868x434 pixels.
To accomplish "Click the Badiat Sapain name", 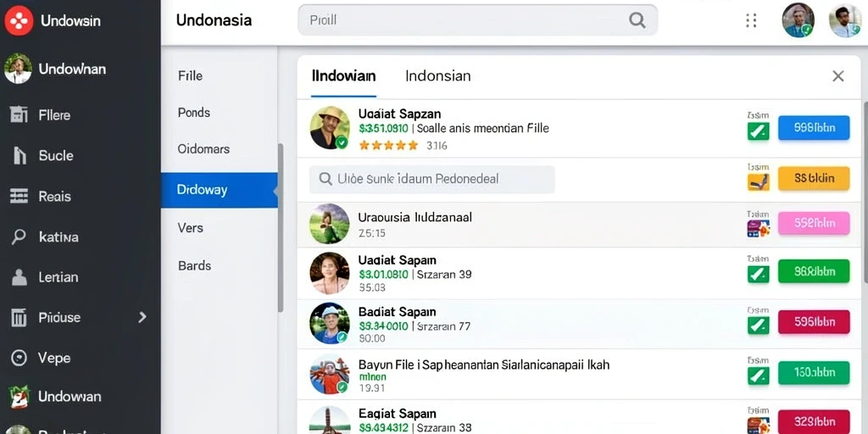I will pyautogui.click(x=398, y=312).
